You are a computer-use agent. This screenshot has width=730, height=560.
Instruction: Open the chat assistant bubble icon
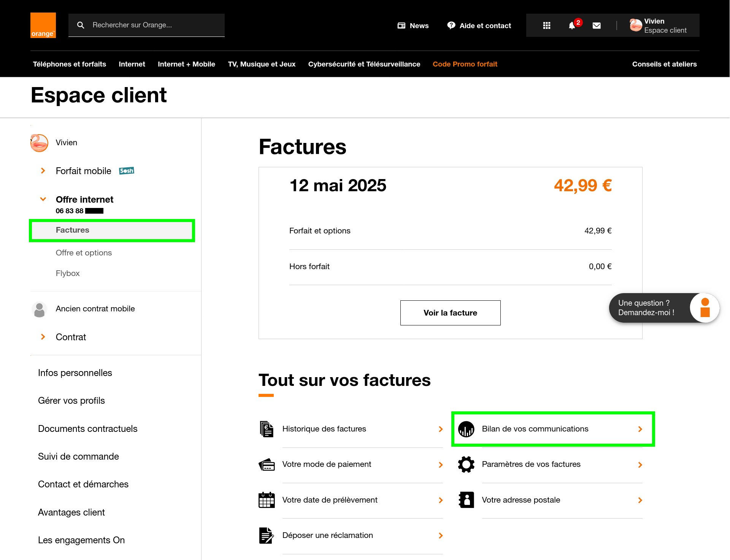point(705,308)
